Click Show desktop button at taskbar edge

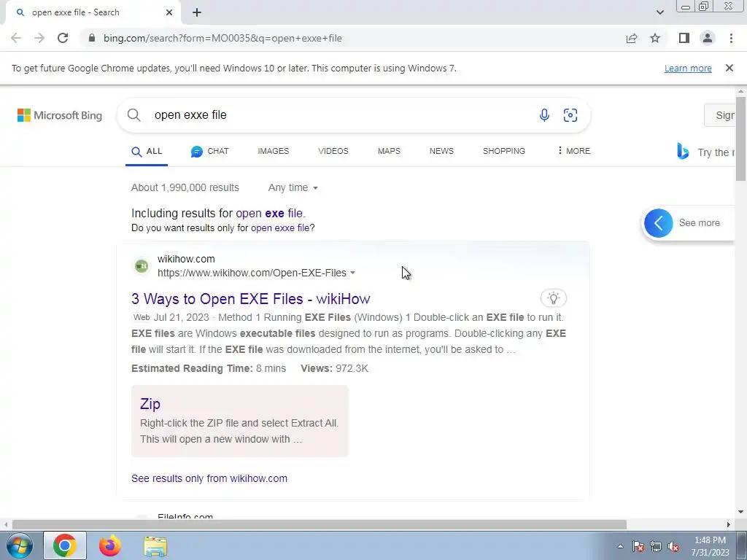[x=742, y=545]
